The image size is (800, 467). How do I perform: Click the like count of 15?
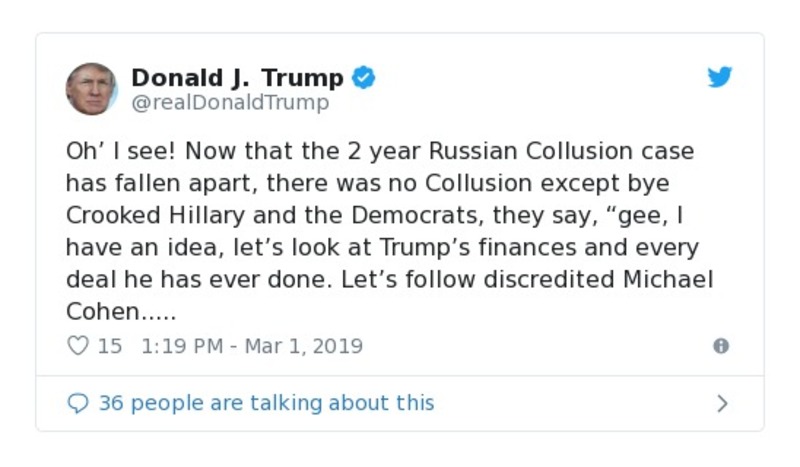110,346
